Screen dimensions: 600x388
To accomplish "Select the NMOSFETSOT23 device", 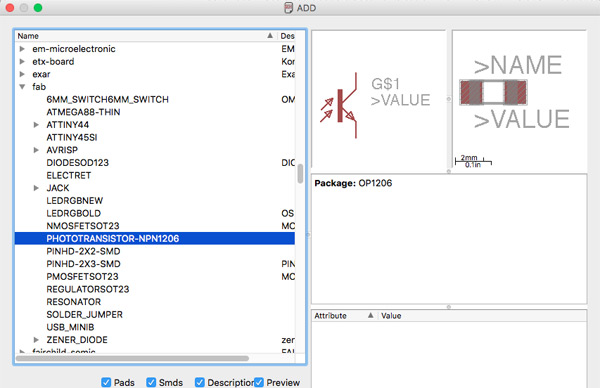I will [x=83, y=226].
